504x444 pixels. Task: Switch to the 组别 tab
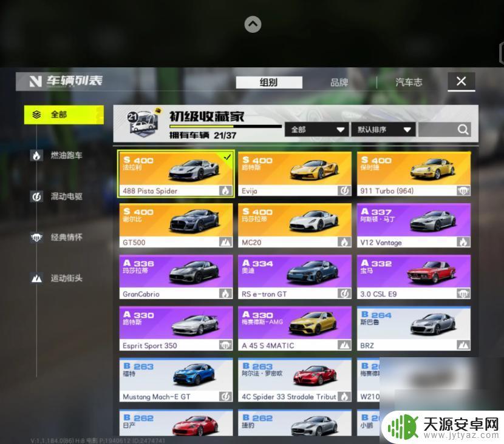(x=269, y=82)
